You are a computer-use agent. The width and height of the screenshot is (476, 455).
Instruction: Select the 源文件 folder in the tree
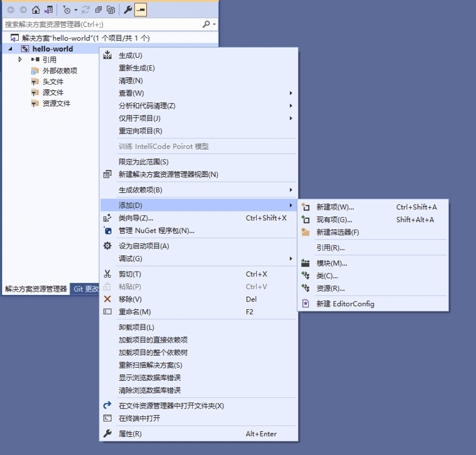[x=53, y=92]
